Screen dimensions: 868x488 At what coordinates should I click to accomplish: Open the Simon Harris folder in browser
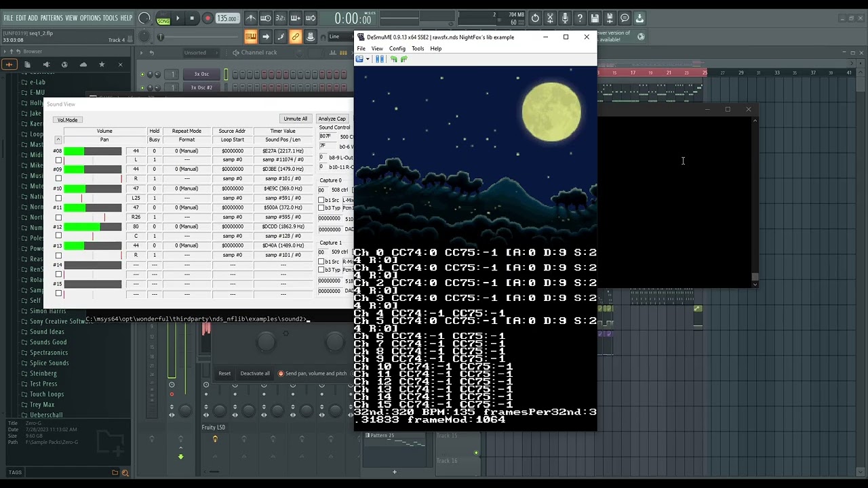click(48, 311)
